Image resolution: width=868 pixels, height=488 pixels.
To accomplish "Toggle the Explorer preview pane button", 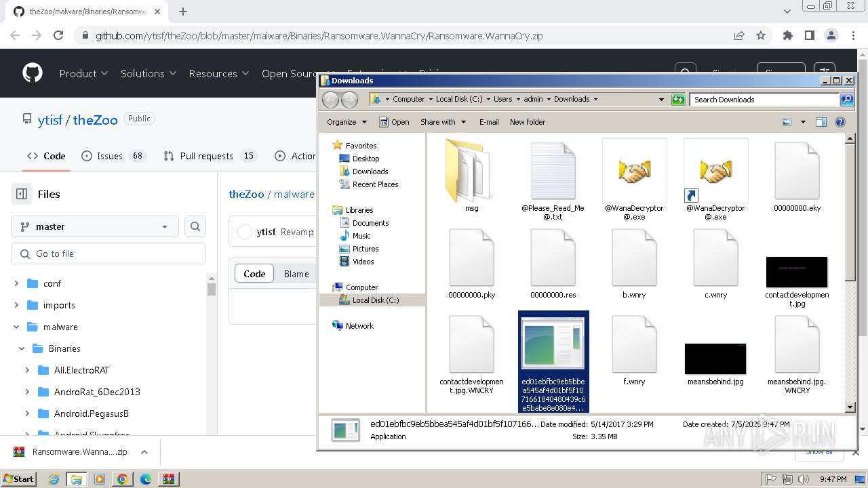I will click(821, 122).
